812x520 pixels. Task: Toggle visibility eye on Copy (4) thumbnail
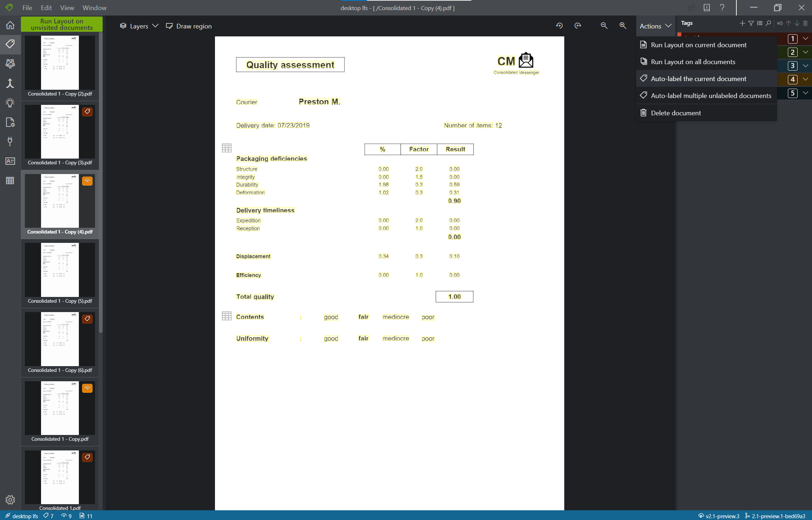[x=88, y=181]
